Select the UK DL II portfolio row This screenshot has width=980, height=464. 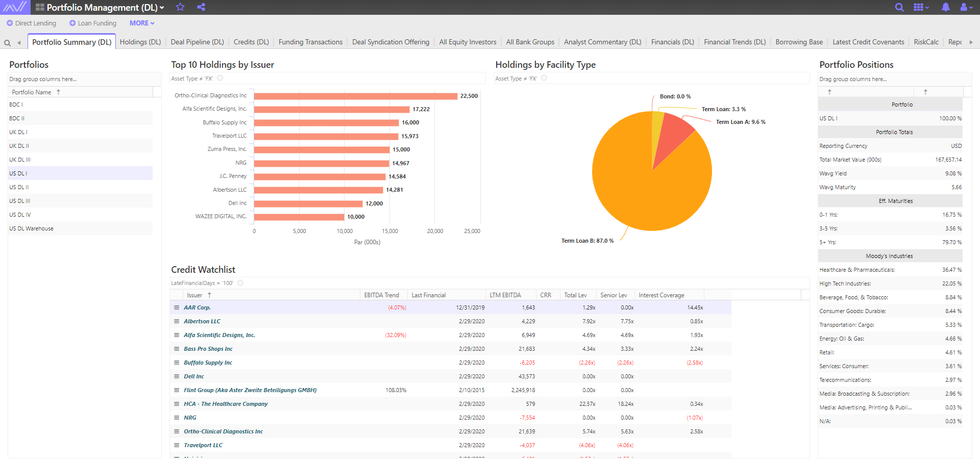(x=80, y=146)
